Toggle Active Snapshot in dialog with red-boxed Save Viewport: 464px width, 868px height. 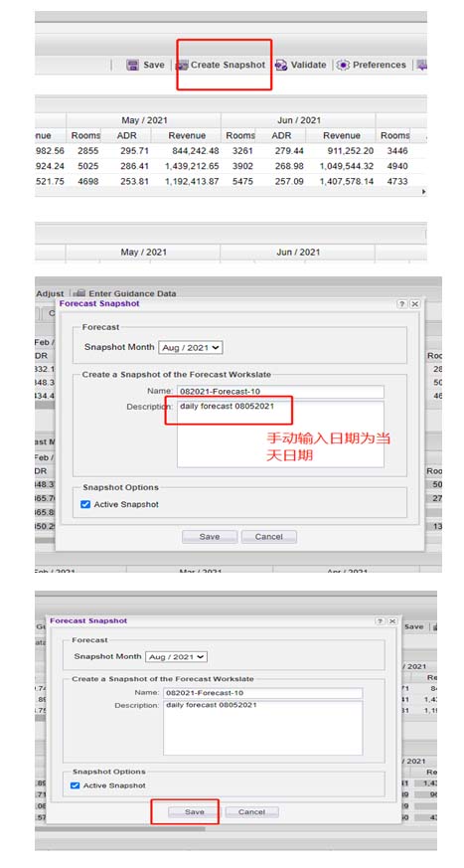point(76,785)
